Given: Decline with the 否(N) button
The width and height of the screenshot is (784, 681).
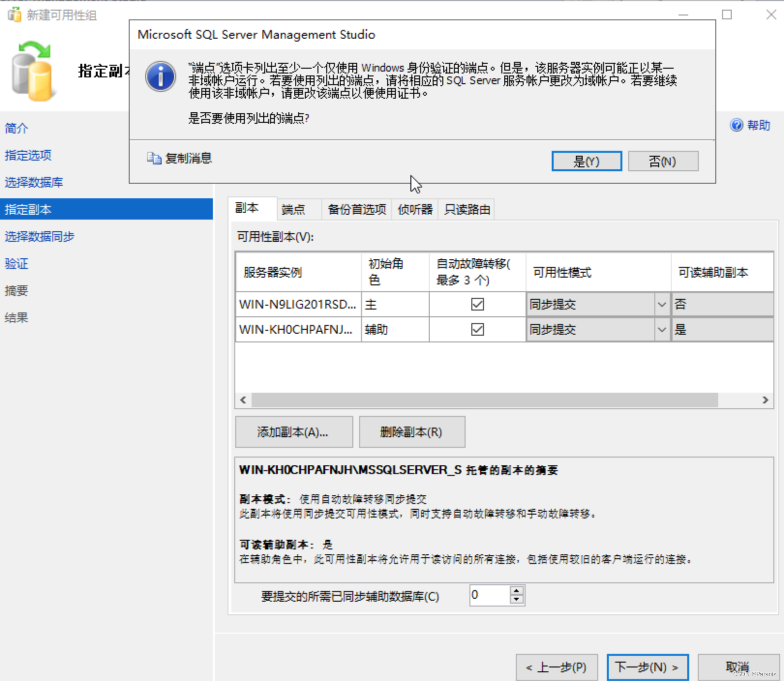Looking at the screenshot, I should click(663, 161).
